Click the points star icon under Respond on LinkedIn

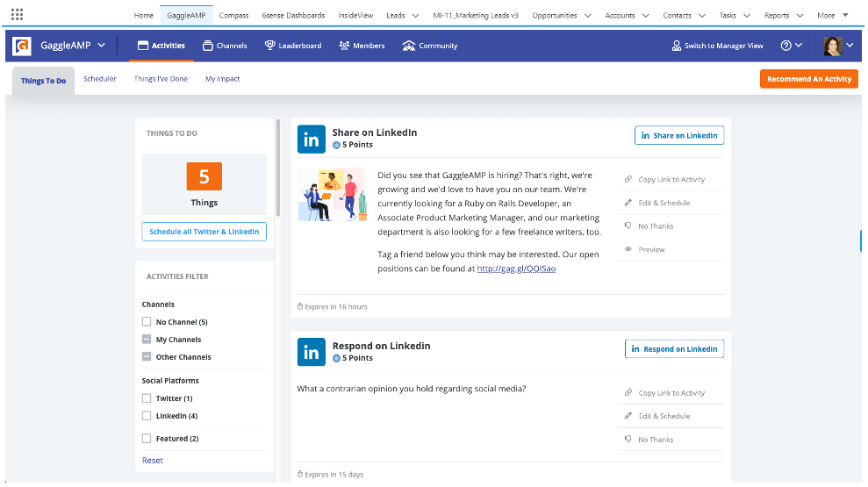point(336,358)
